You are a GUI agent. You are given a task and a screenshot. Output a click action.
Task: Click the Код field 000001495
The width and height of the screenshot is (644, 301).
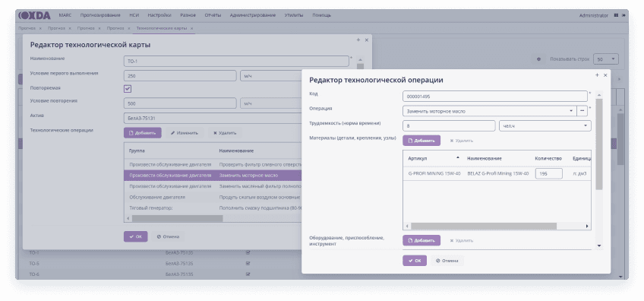pyautogui.click(x=495, y=97)
